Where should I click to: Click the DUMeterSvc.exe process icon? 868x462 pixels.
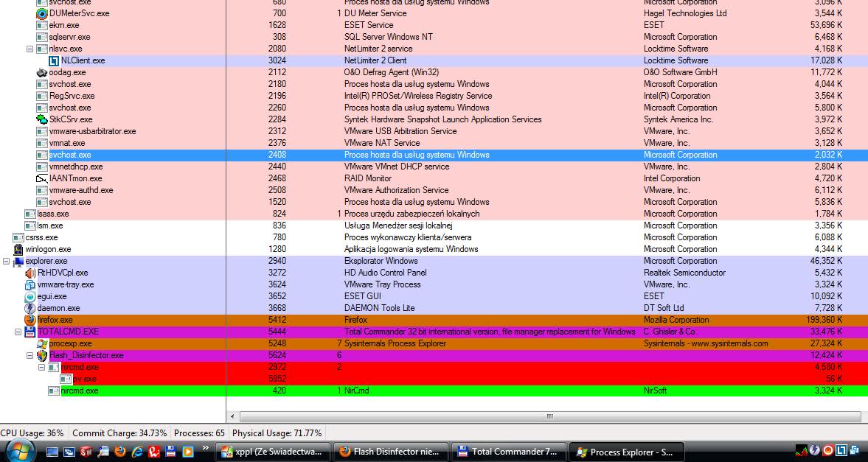tap(41, 13)
